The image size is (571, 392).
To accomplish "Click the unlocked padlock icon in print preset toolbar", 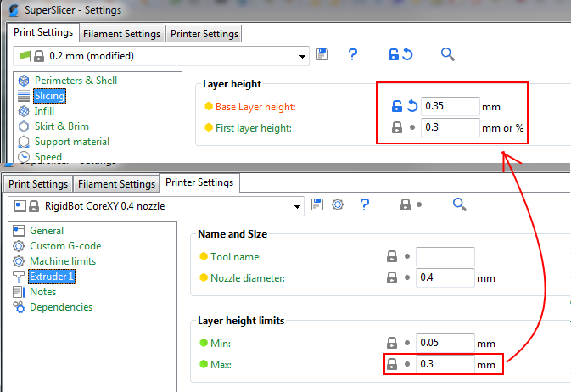I will (394, 54).
